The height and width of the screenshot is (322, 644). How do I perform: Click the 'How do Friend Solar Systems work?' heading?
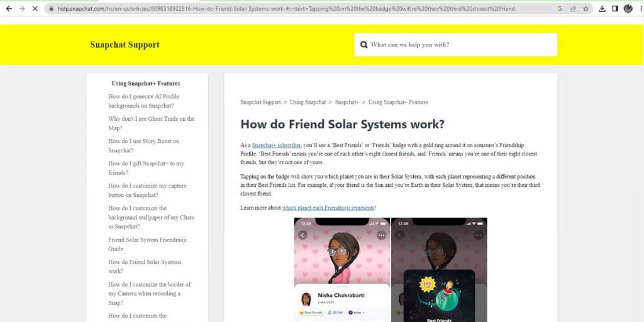tap(343, 124)
